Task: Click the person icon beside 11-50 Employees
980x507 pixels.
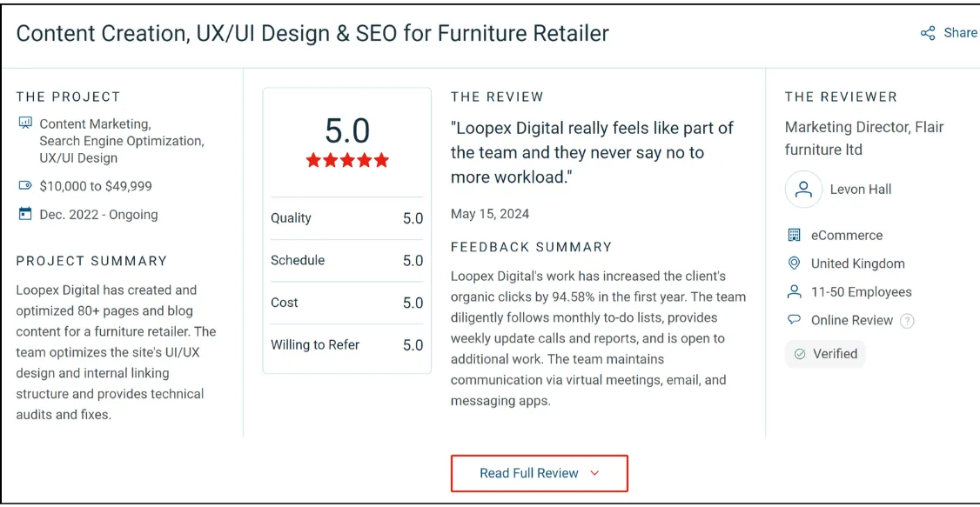Action: (x=794, y=291)
